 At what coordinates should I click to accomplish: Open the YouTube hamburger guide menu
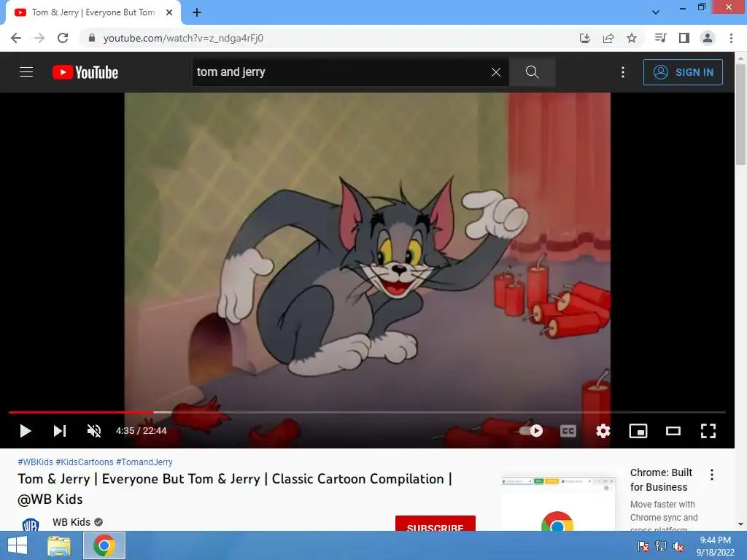(x=26, y=72)
